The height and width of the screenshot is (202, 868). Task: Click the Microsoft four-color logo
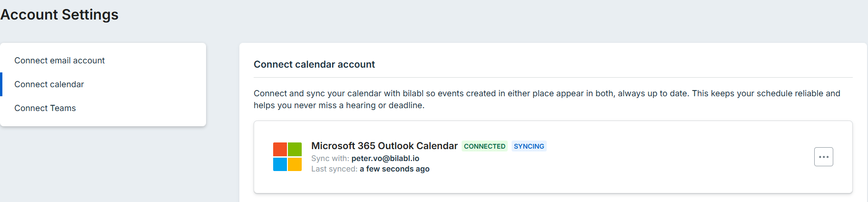(x=287, y=157)
